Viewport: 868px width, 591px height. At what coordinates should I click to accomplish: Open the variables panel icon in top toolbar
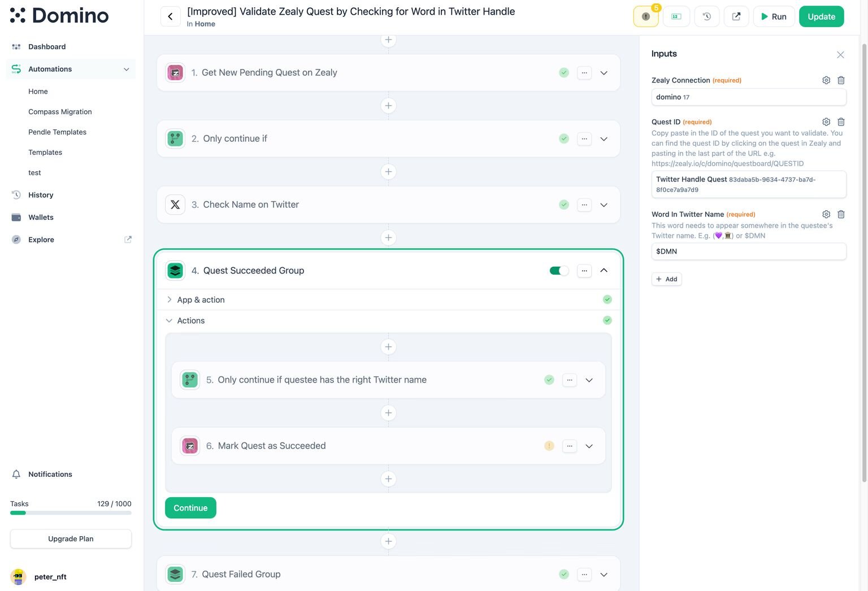(676, 16)
